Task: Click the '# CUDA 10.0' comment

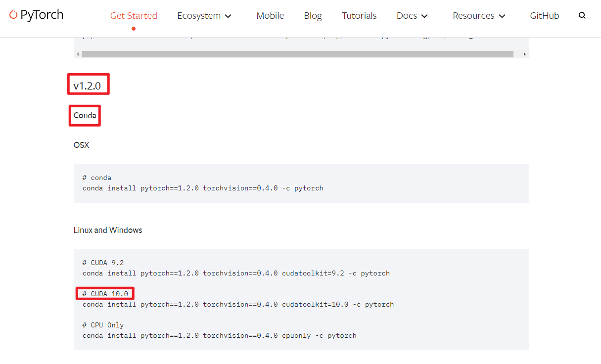Action: (105, 294)
